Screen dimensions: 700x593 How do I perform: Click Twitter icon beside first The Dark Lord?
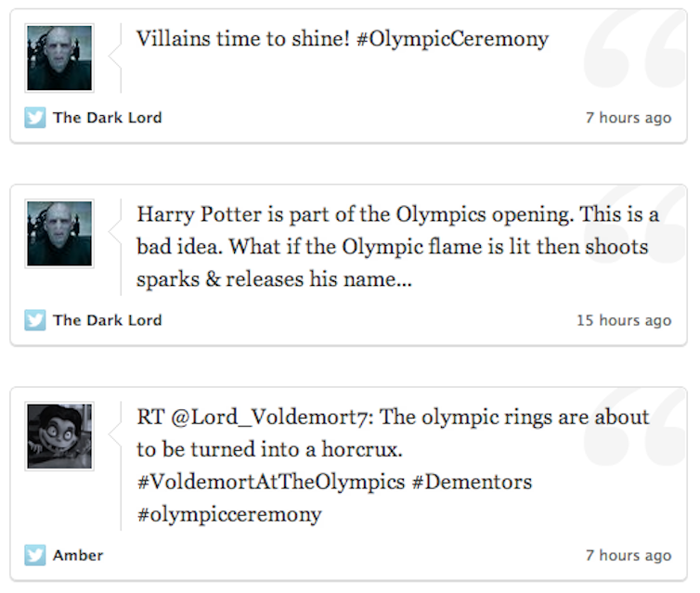[x=35, y=118]
